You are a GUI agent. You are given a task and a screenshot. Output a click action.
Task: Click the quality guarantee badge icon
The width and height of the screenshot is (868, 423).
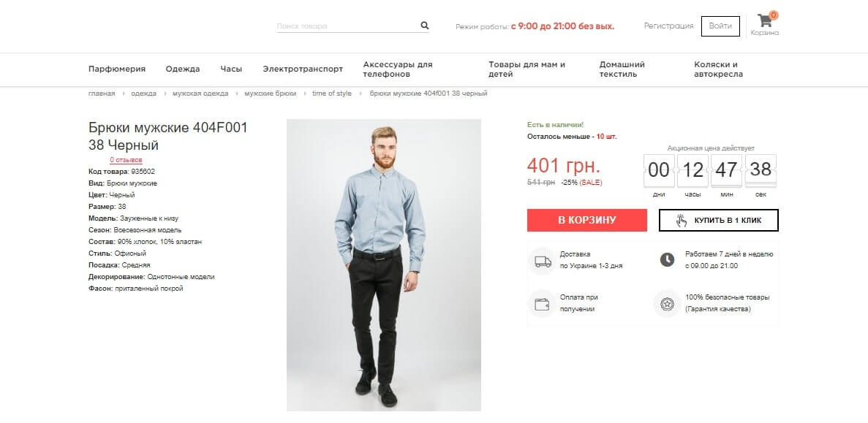[x=667, y=303]
